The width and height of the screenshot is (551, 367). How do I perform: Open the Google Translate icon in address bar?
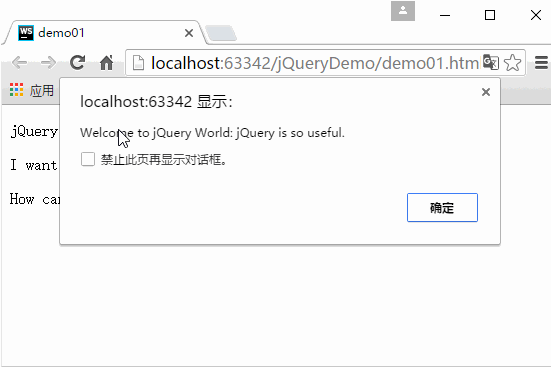click(x=491, y=63)
